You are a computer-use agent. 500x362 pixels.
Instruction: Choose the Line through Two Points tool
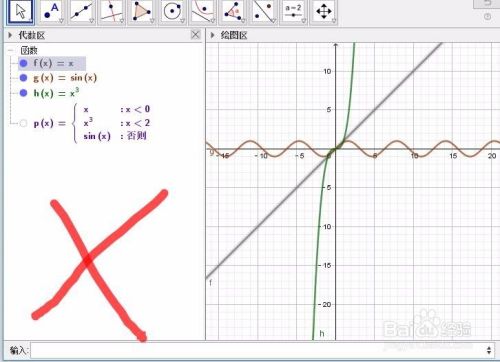[82, 11]
